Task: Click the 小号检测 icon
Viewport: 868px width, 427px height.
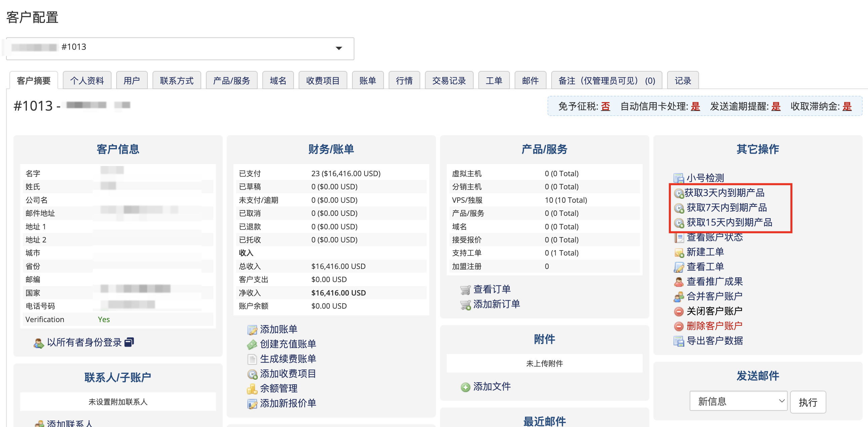Action: point(678,178)
